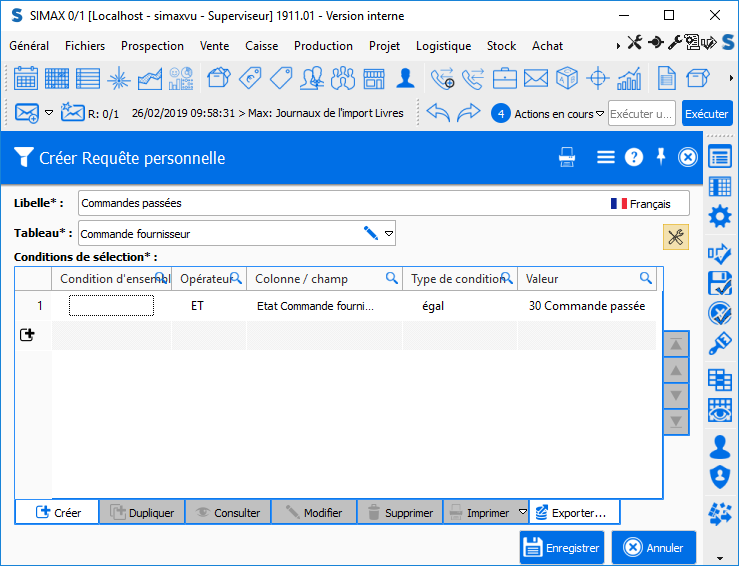Pin the window with the pushpin icon

(x=661, y=157)
